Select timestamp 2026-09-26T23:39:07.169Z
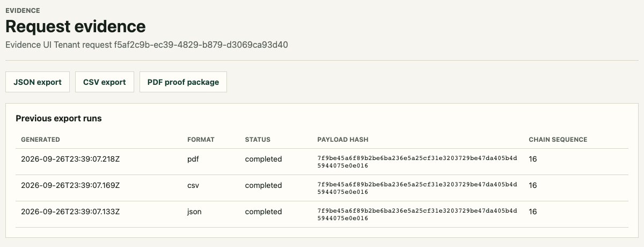Screen dimensions: 644x247 click(x=70, y=185)
